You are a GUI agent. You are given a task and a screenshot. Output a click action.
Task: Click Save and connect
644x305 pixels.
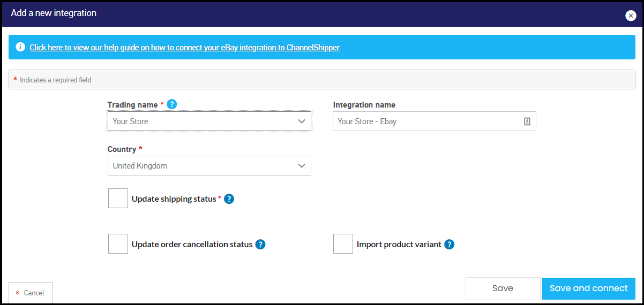[x=589, y=288]
